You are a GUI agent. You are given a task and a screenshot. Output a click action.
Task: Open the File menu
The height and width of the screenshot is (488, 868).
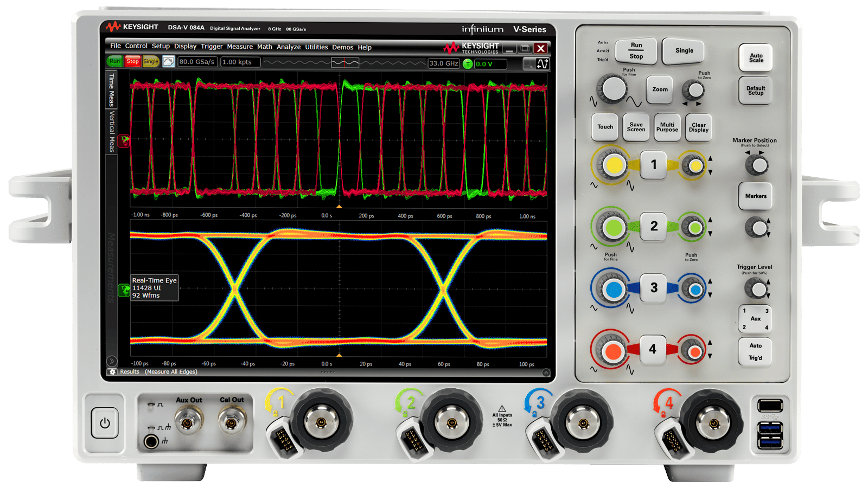pyautogui.click(x=115, y=46)
